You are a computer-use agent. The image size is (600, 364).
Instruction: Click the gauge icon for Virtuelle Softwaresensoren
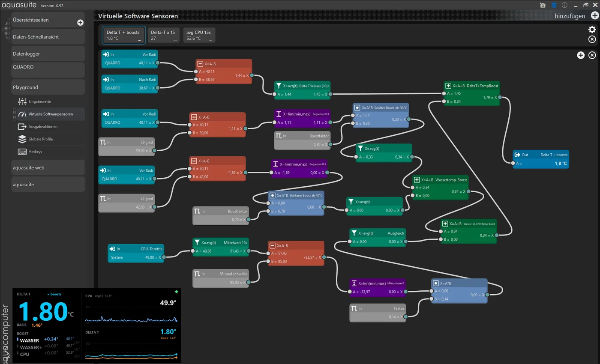(x=22, y=114)
